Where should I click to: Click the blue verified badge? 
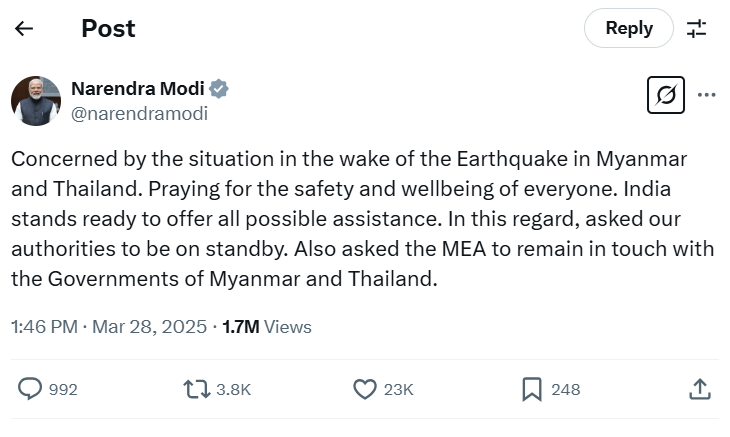coord(220,89)
